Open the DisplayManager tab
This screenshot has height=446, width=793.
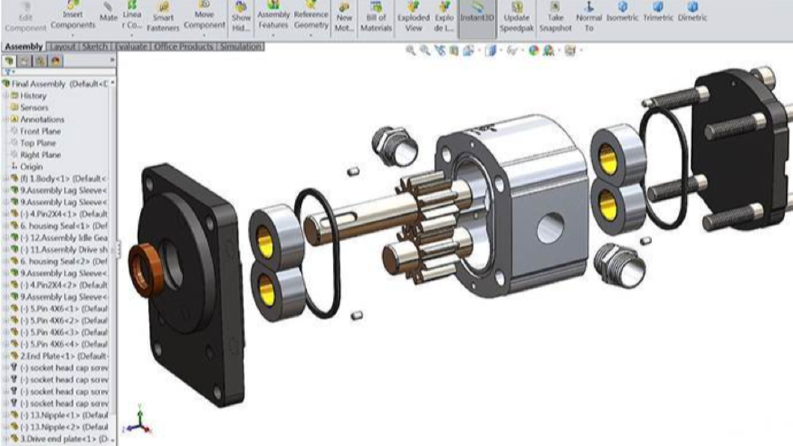[55, 61]
